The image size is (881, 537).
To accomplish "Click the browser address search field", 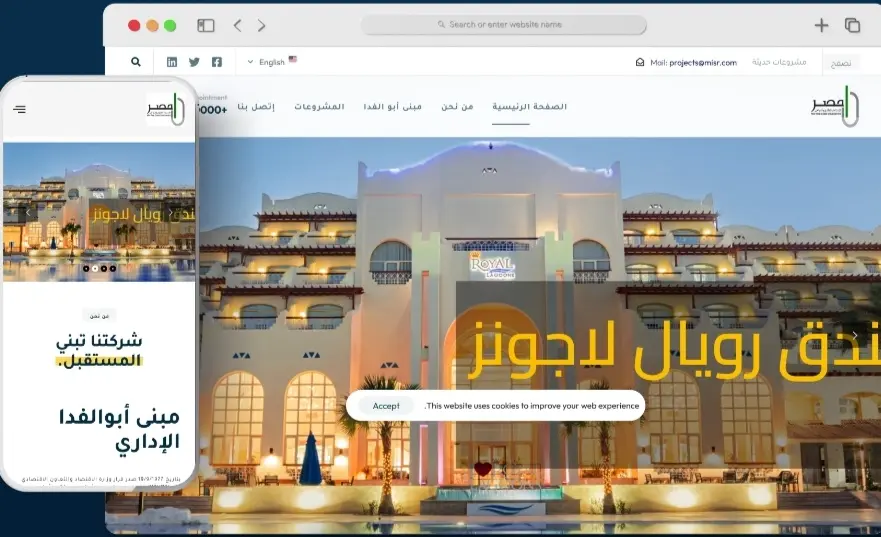I will [x=504, y=25].
